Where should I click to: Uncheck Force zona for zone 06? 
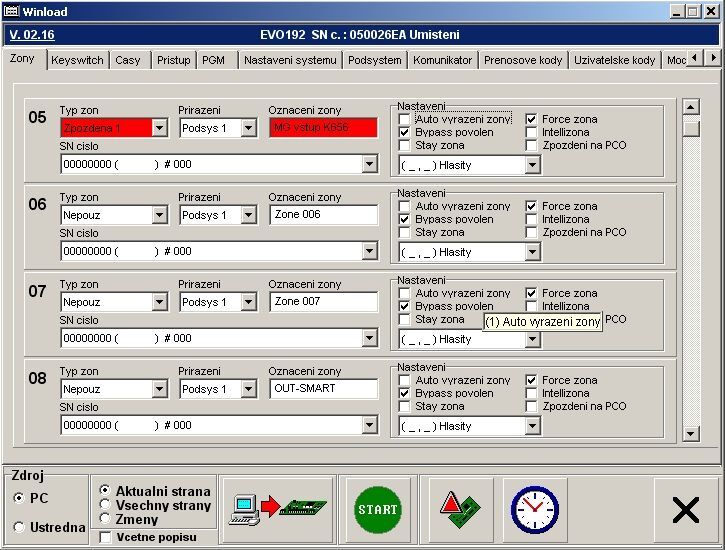(x=531, y=206)
